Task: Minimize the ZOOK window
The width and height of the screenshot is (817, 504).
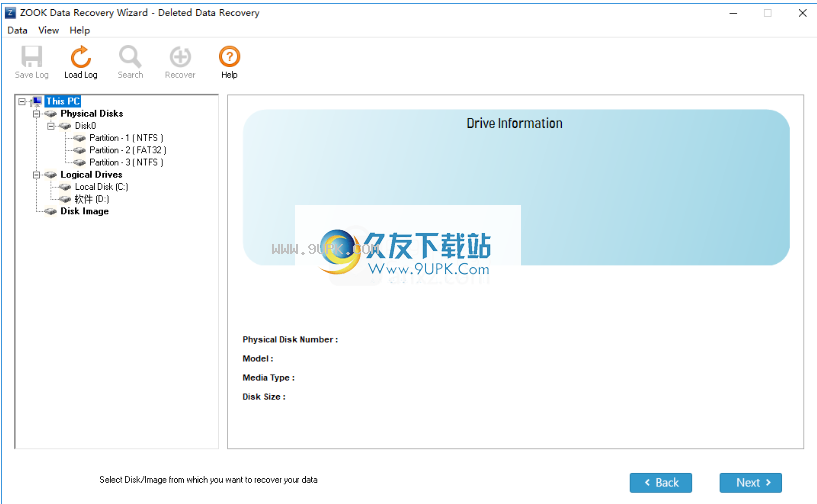Action: pos(733,13)
